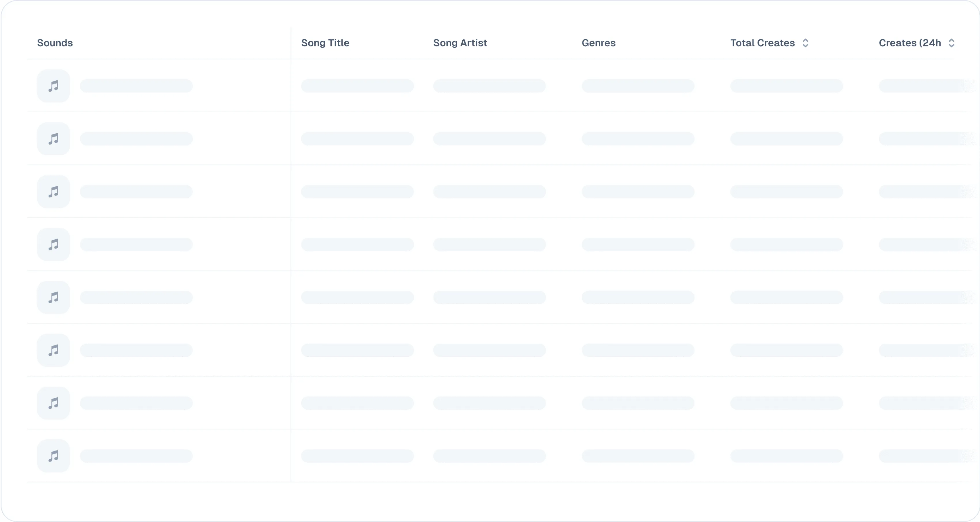Click the last row's Total Creates placeholder
The image size is (980, 522).
pos(786,456)
